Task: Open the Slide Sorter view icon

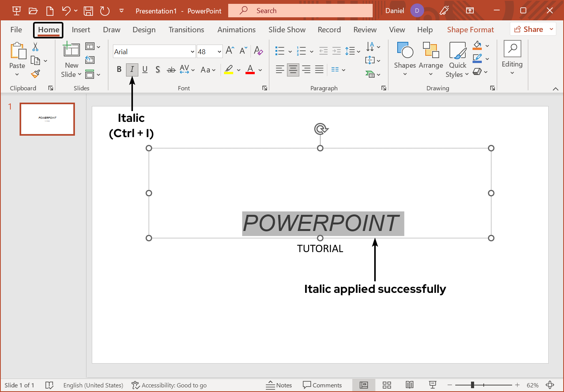Action: (387, 385)
